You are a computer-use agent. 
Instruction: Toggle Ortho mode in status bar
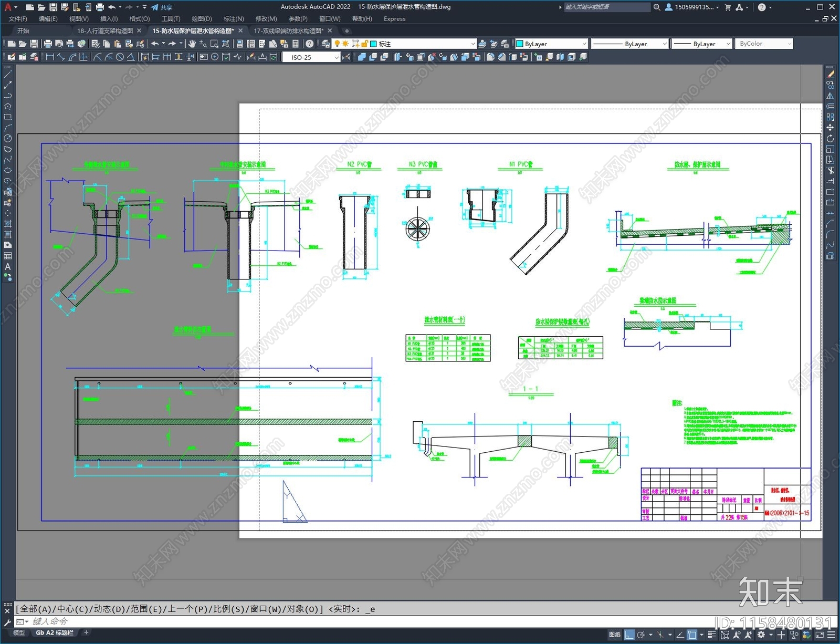click(x=629, y=635)
